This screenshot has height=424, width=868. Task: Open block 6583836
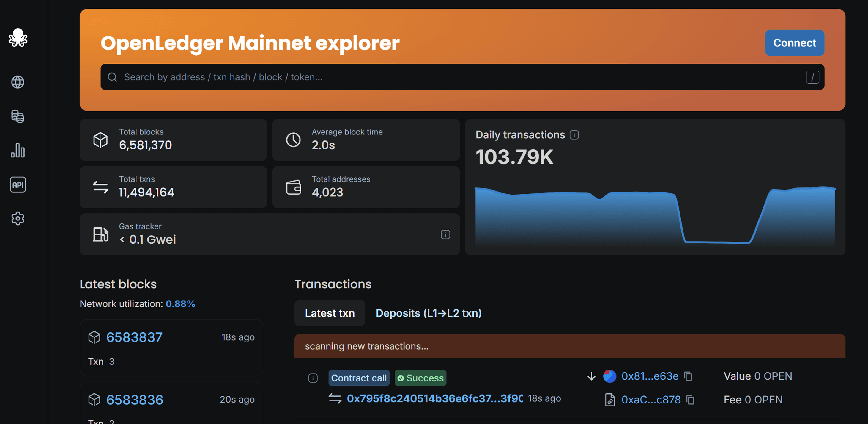[x=134, y=400]
